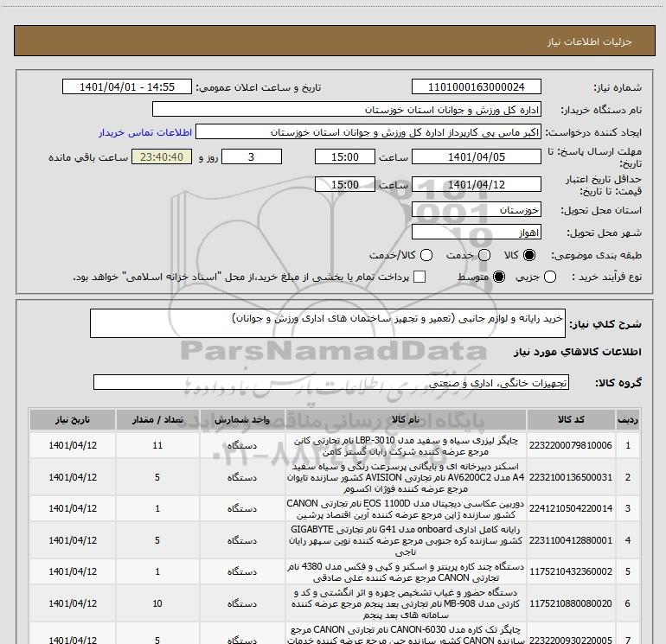Click the تعداد / مقدار column header

click(x=157, y=419)
